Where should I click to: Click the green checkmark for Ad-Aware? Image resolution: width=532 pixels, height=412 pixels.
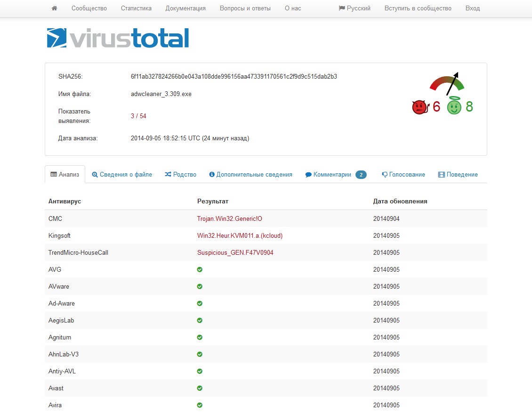(200, 303)
